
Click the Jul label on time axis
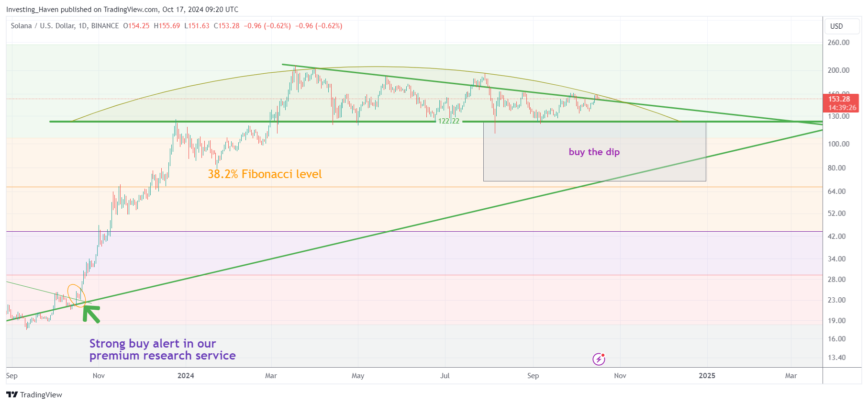pyautogui.click(x=445, y=376)
